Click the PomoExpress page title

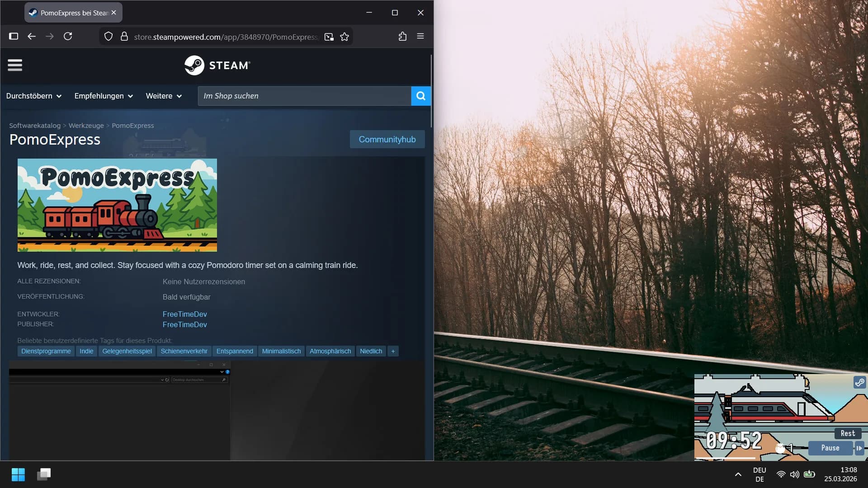click(x=55, y=140)
